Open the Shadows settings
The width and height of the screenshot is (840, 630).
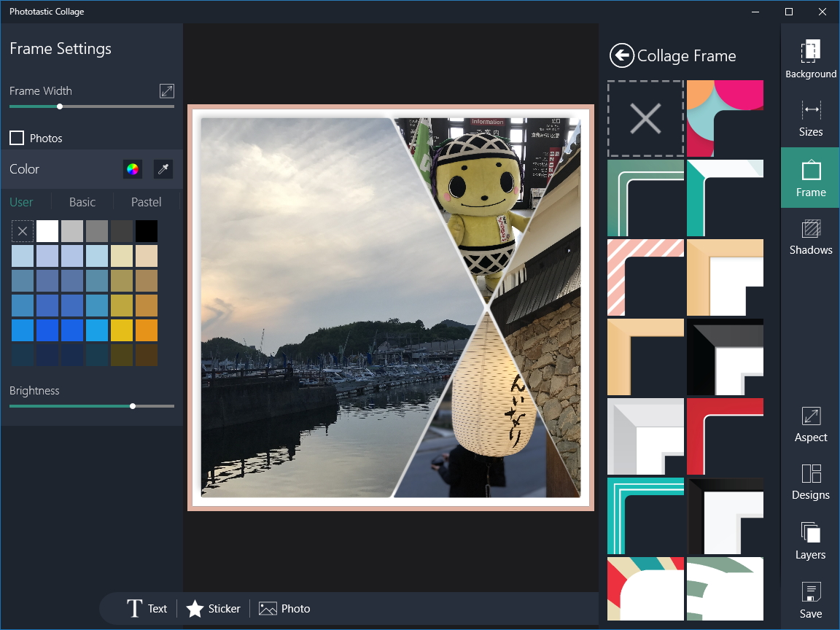[x=810, y=237]
